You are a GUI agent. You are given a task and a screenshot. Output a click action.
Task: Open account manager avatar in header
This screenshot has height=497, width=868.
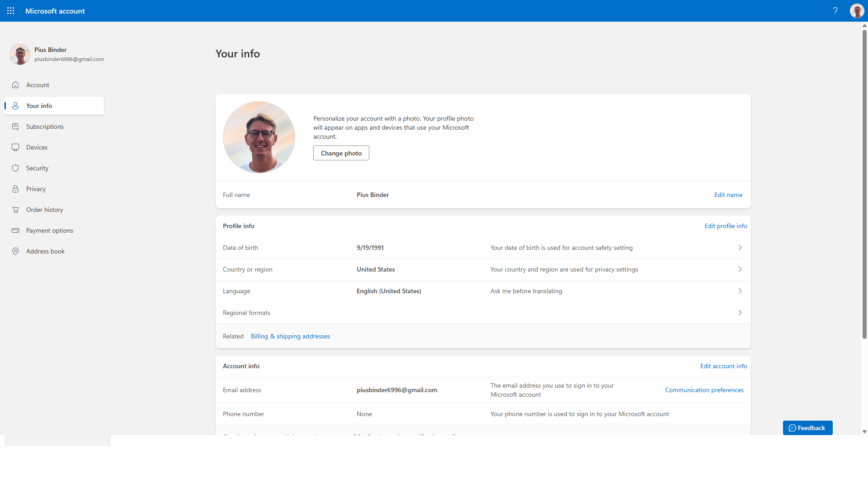point(857,11)
